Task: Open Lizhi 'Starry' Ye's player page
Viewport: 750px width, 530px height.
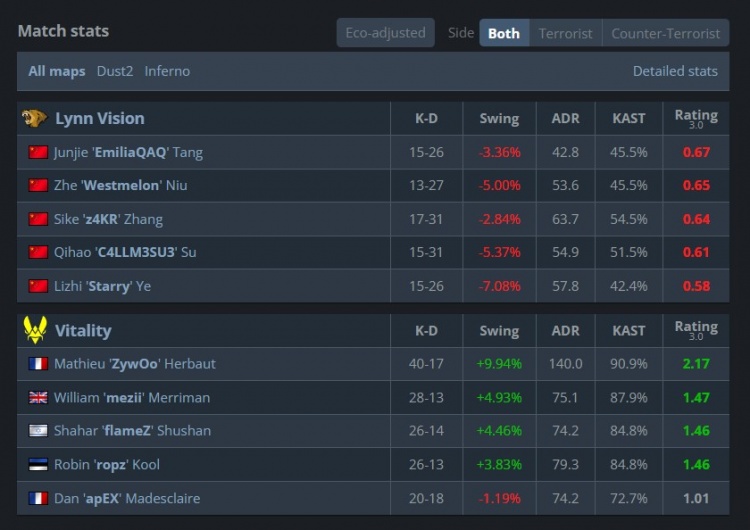Action: [x=102, y=286]
